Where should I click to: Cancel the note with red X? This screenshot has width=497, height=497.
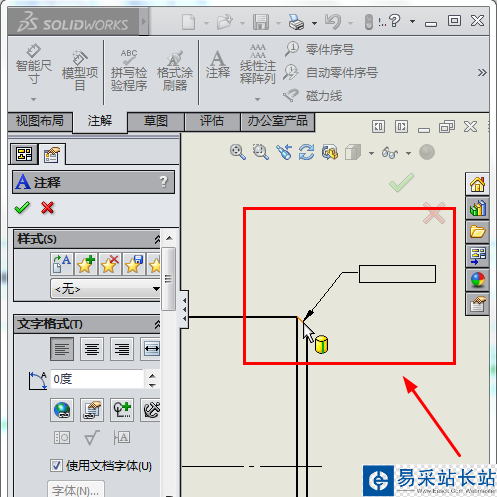coord(47,208)
